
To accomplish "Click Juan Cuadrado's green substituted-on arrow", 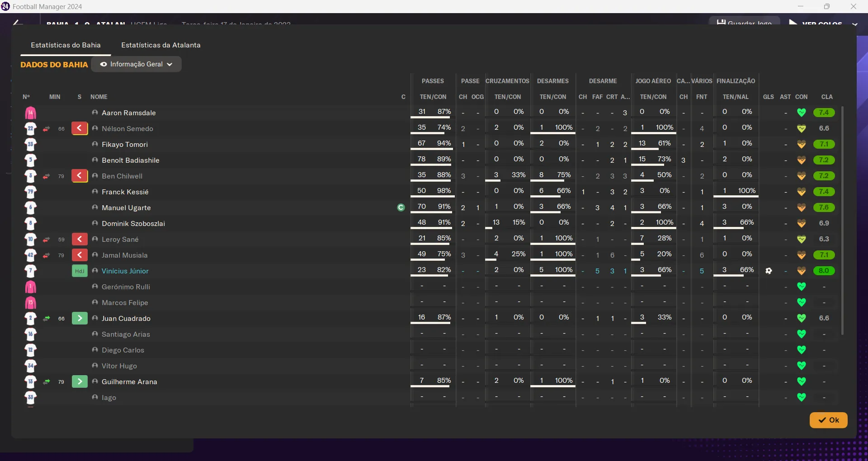I will (x=80, y=318).
